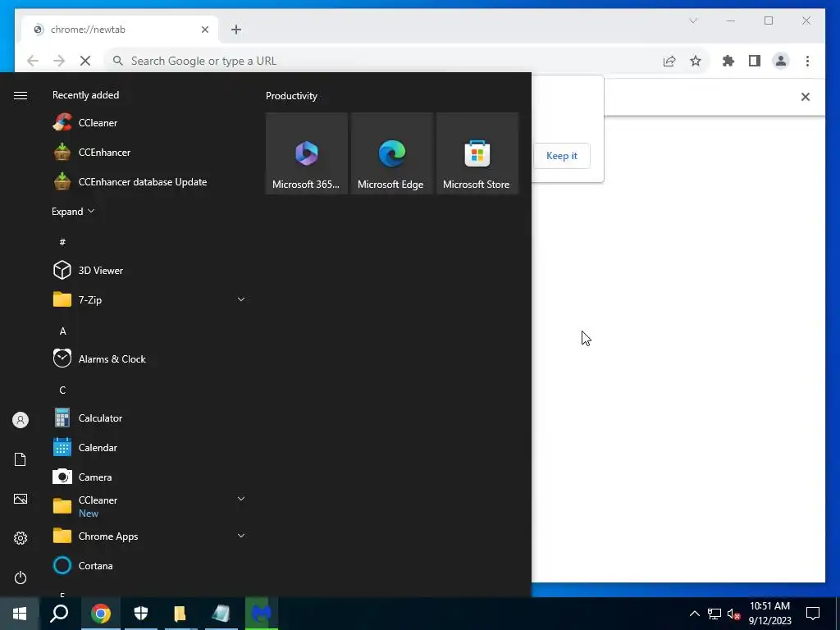The image size is (840, 630).
Task: Open Calculator app
Action: (150, 418)
